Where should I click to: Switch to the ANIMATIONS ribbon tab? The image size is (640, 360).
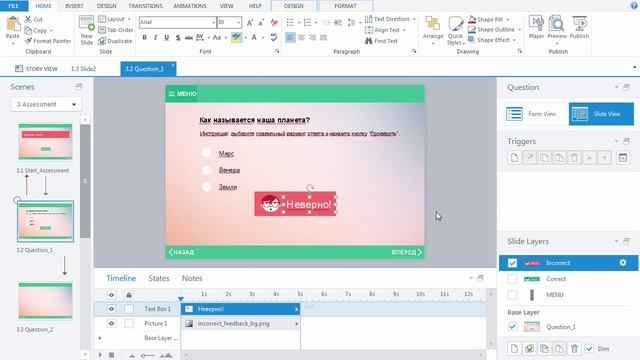pyautogui.click(x=190, y=6)
